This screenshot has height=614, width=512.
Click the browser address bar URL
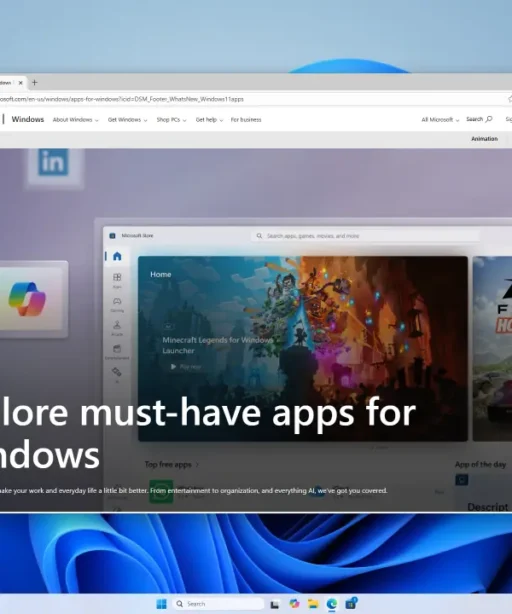(x=121, y=99)
